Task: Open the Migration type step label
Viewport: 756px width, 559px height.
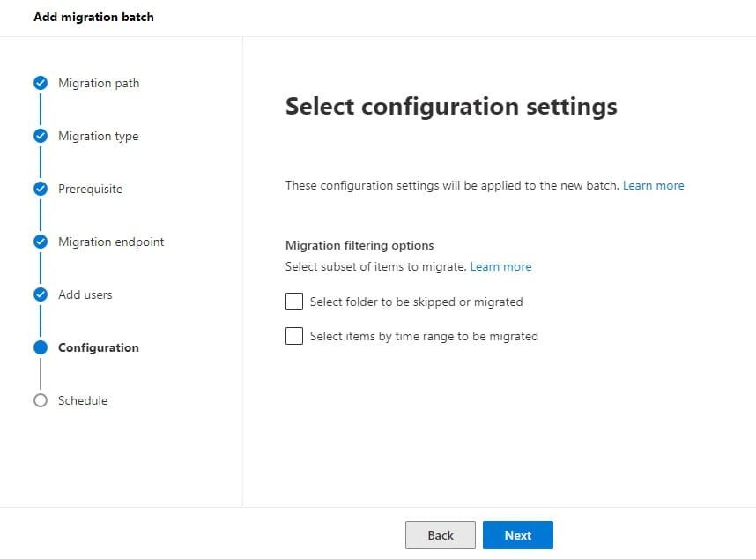Action: (98, 136)
